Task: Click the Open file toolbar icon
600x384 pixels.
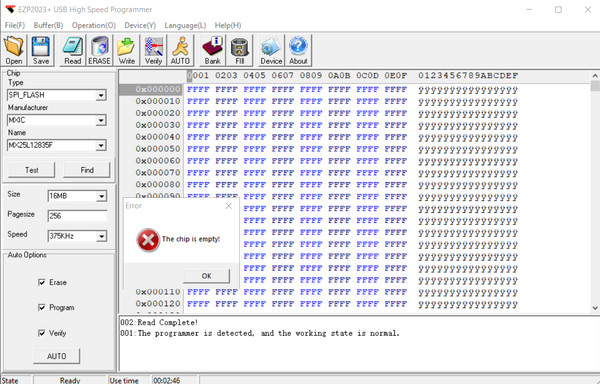Action: pyautogui.click(x=14, y=50)
